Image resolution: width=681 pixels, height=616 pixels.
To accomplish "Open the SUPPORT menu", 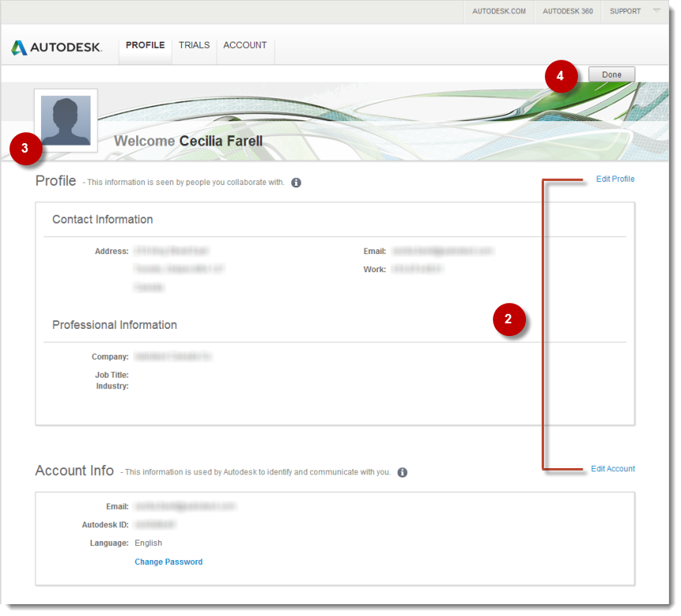I will coord(625,11).
